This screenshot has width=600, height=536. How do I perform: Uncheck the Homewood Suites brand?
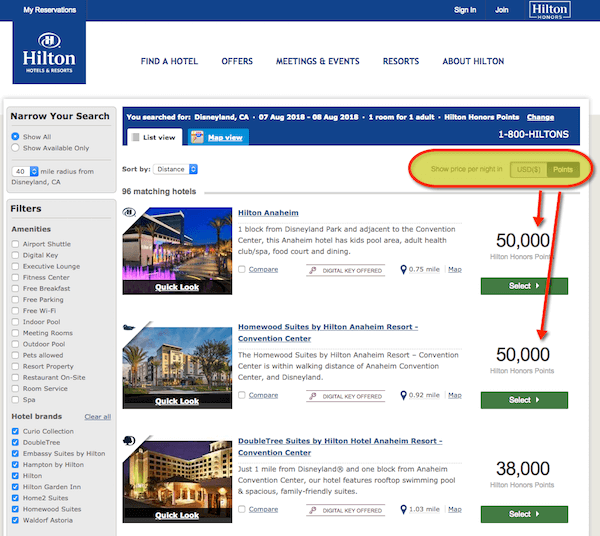(15, 509)
